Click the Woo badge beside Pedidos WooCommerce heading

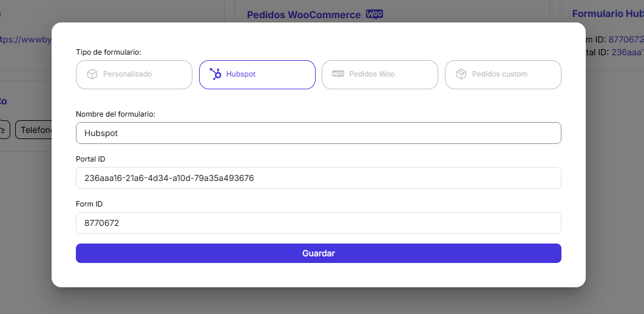375,14
